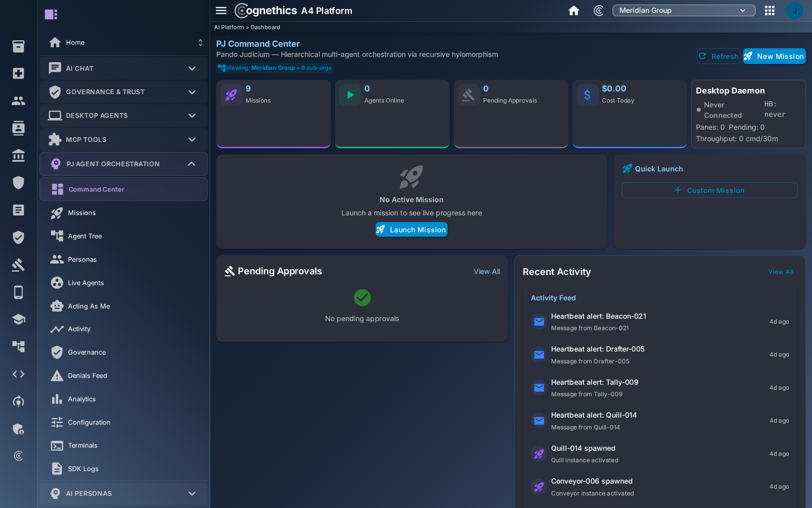The image size is (812, 508).
Task: Click the Dashboard breadcrumb
Action: click(265, 27)
